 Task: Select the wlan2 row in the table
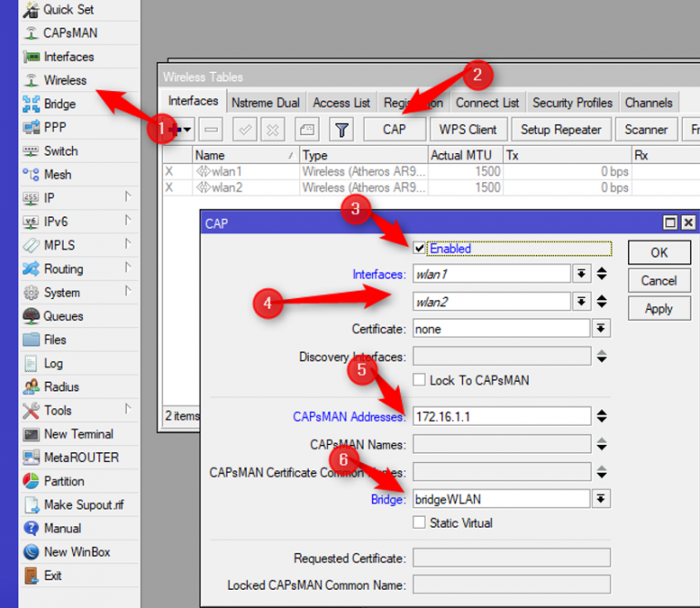click(x=246, y=188)
